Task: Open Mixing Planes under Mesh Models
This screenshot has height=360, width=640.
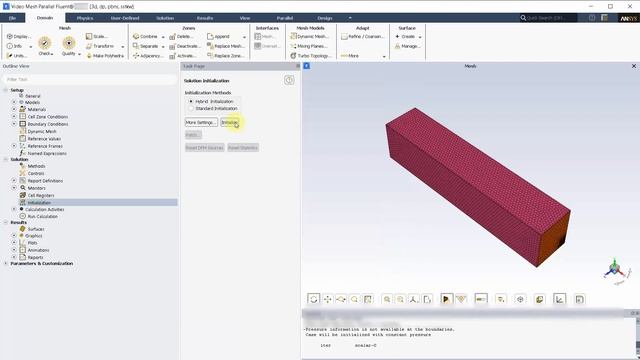Action: pos(309,46)
